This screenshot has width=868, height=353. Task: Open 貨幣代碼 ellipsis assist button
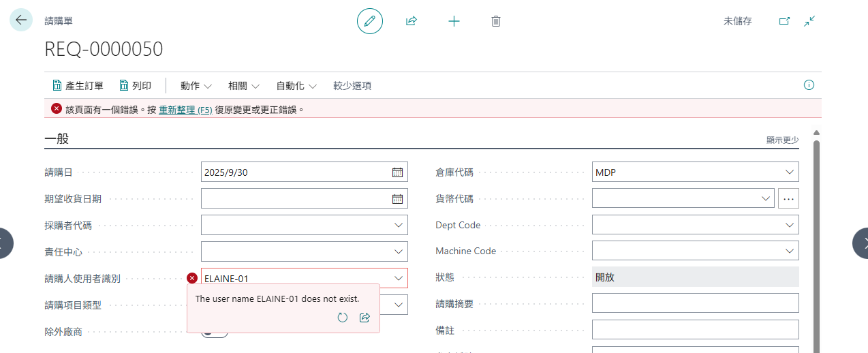click(x=788, y=198)
